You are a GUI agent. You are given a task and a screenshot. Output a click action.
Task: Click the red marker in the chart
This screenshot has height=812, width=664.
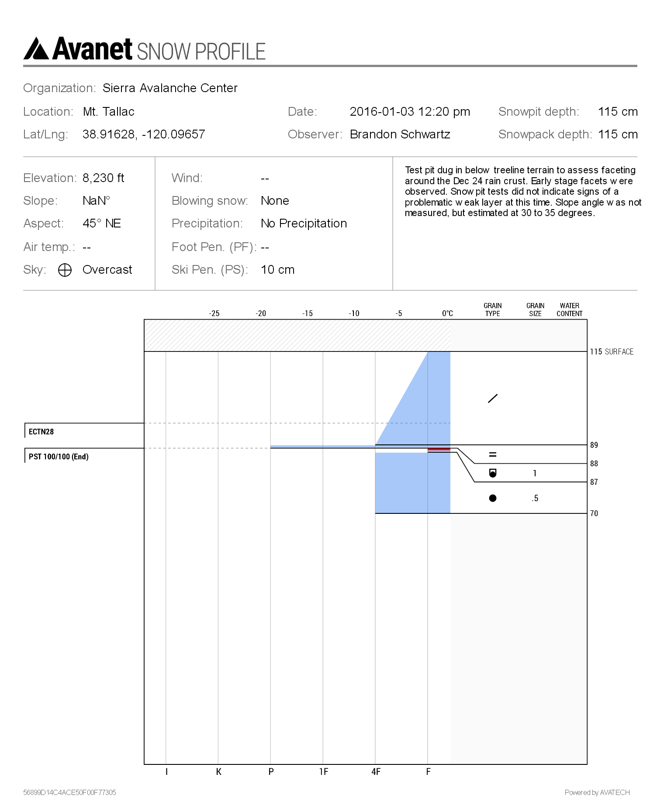tap(439, 449)
